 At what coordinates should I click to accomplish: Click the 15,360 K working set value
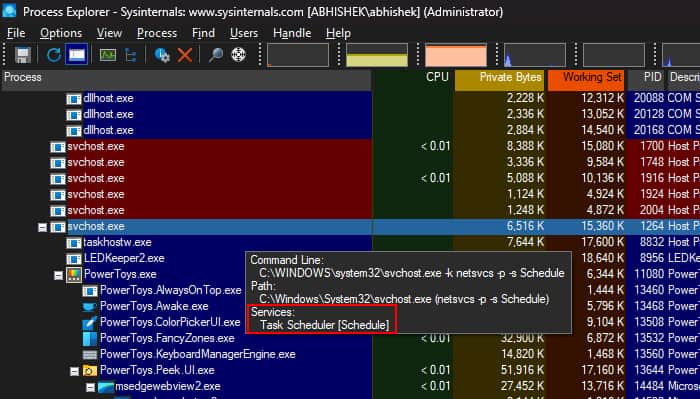602,227
